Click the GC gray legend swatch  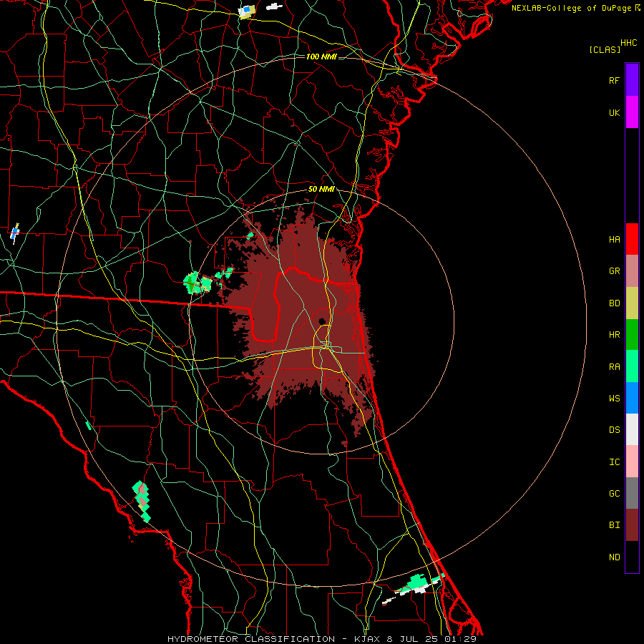point(632,493)
